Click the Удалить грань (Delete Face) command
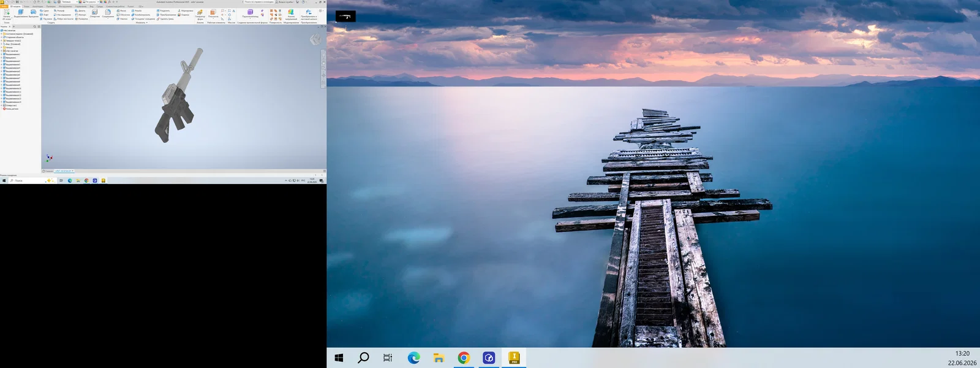Image resolution: width=980 pixels, height=368 pixels. tap(165, 19)
